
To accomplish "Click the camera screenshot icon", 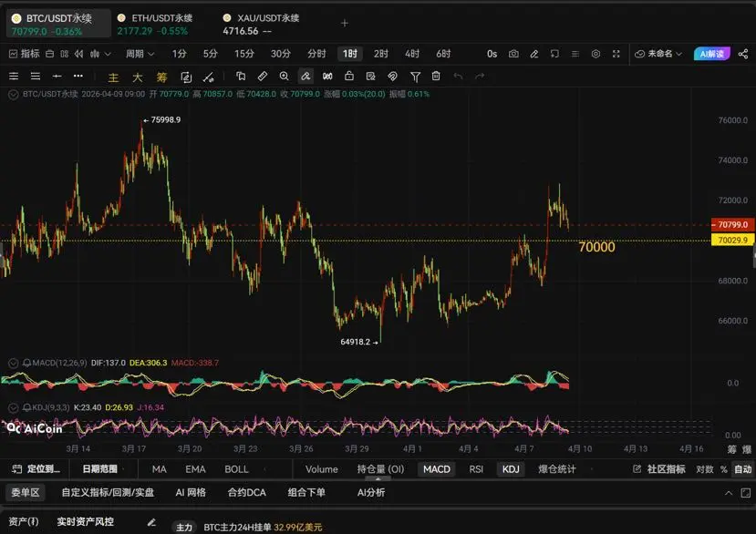I will coord(513,54).
